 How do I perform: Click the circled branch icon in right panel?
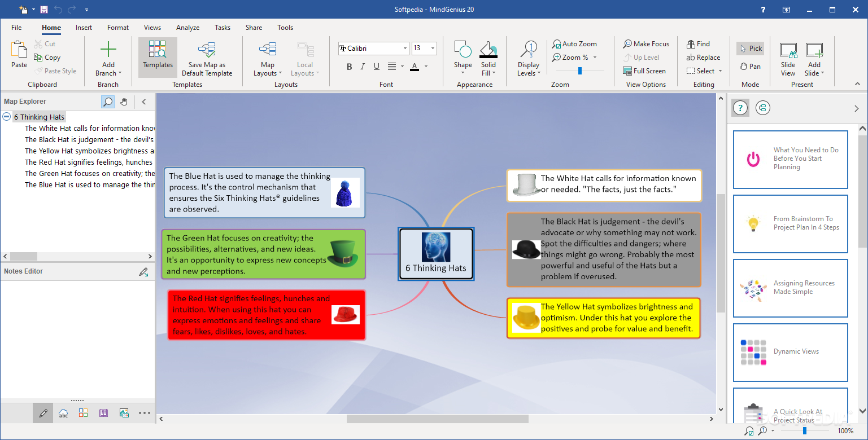click(x=763, y=108)
